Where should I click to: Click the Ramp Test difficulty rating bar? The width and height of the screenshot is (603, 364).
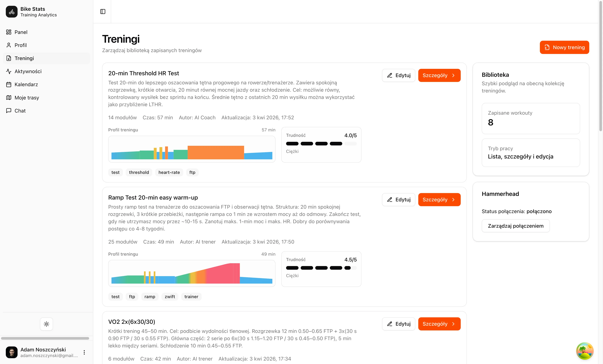click(321, 268)
